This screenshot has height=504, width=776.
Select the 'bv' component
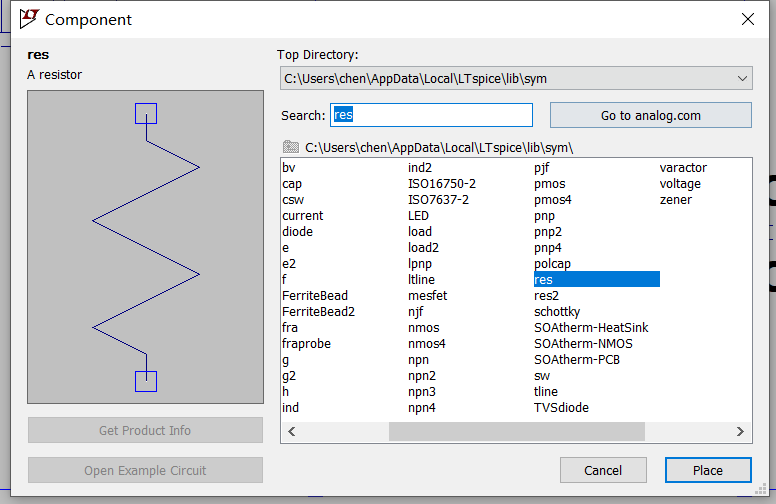289,168
